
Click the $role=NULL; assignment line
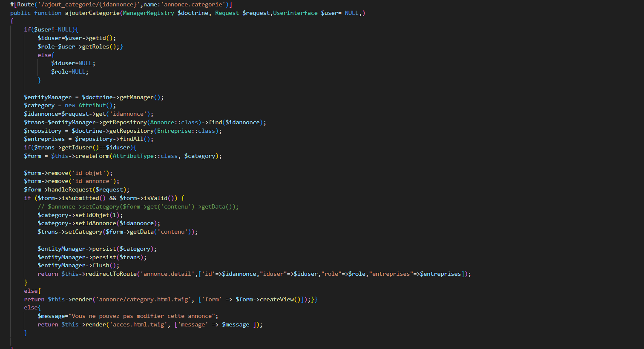(70, 72)
